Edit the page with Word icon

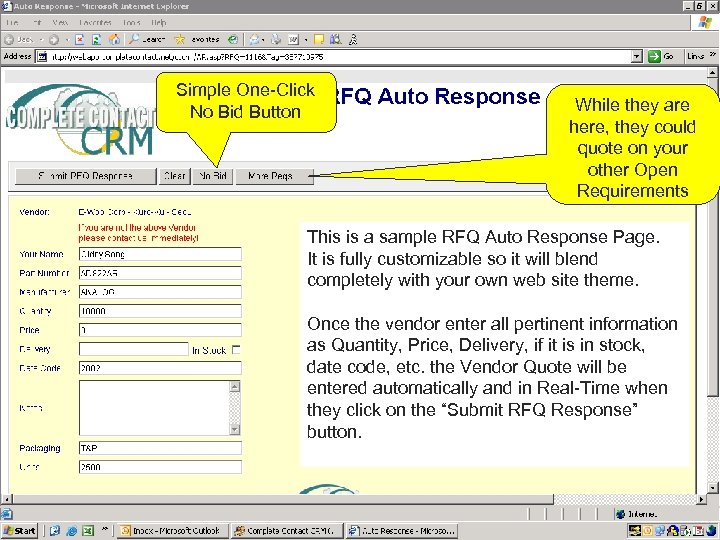click(293, 40)
